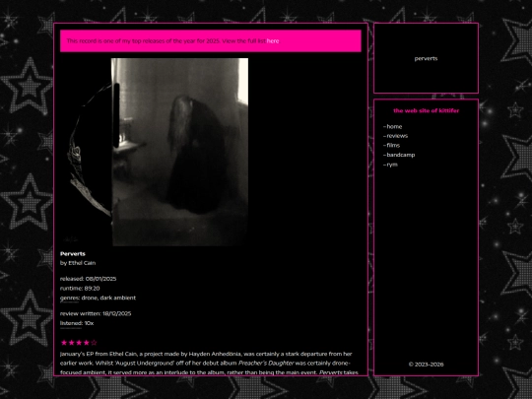Click the italic 'Preacher's Daughter' text

click(266, 364)
